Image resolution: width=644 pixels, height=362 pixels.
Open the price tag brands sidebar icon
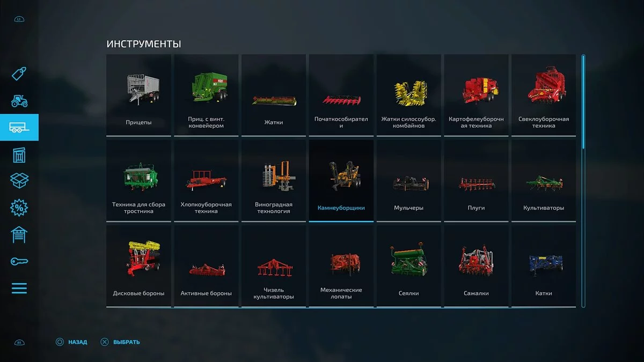pos(19,73)
